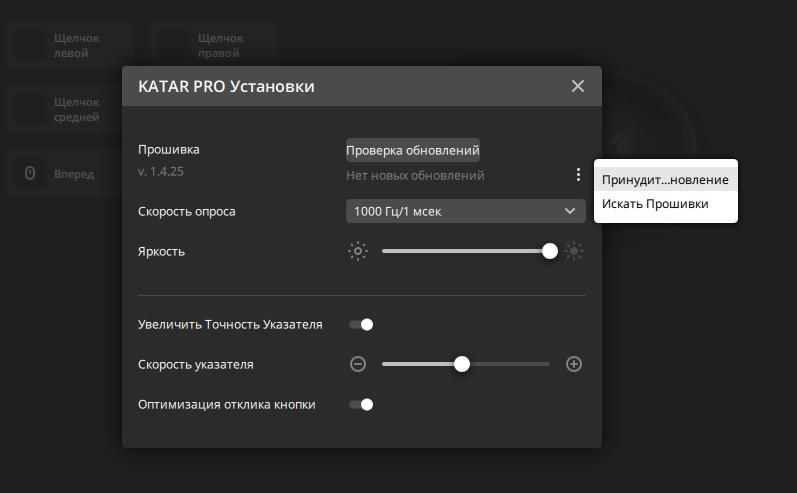The width and height of the screenshot is (797, 493).
Task: Click the Скорость опроса label
Action: point(187,211)
